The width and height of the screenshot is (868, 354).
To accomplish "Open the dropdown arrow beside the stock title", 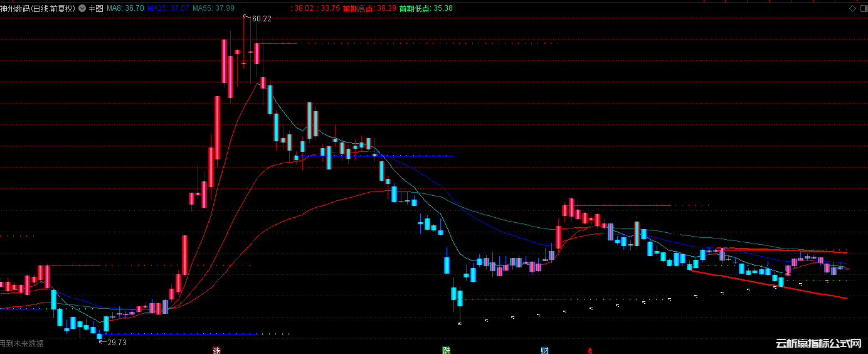I will coord(82,8).
